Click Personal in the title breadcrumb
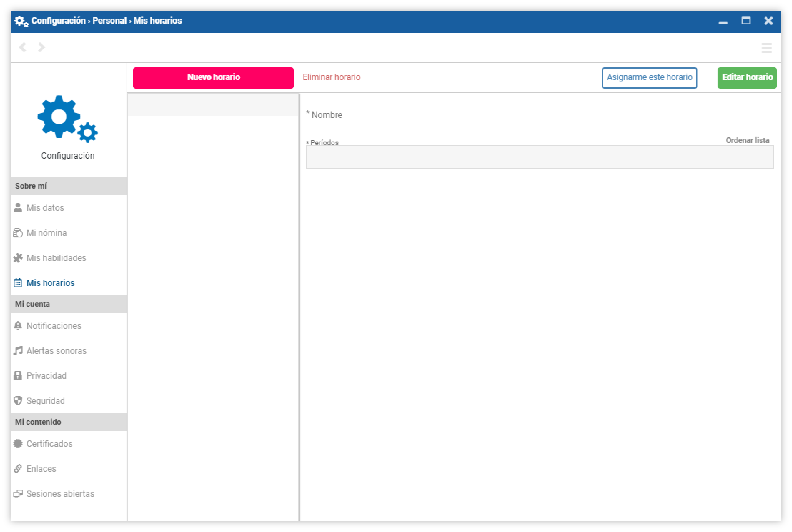 click(x=109, y=21)
